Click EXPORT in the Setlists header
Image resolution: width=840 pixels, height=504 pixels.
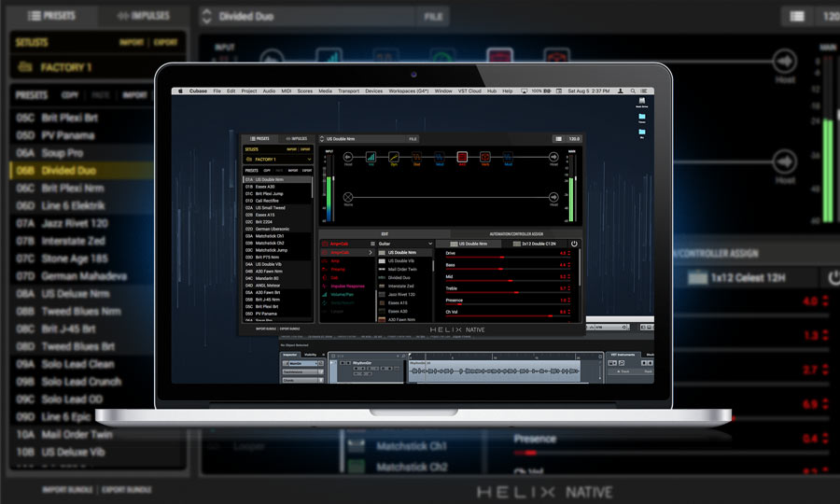click(x=305, y=149)
